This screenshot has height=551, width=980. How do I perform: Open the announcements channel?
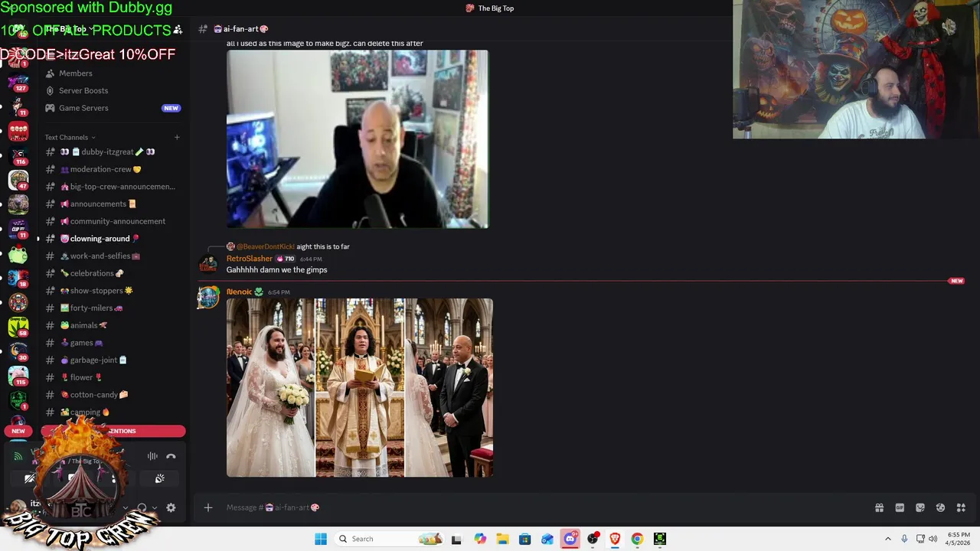113,204
